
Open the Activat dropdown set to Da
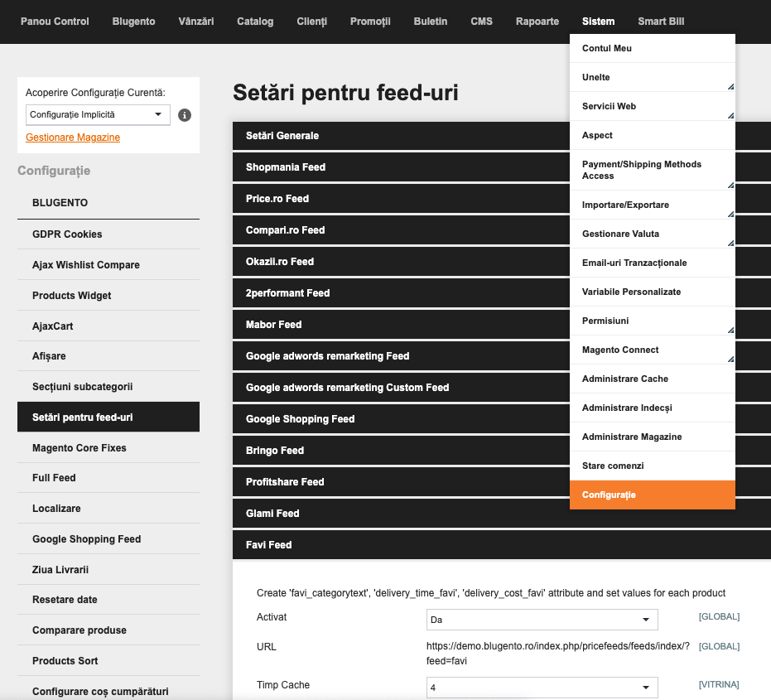tap(542, 620)
